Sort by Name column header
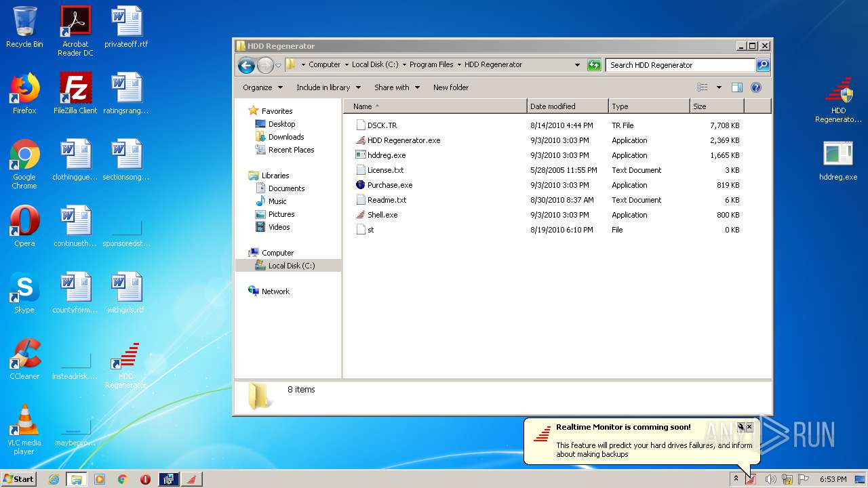Viewport: 868px width, 488px height. coord(435,106)
